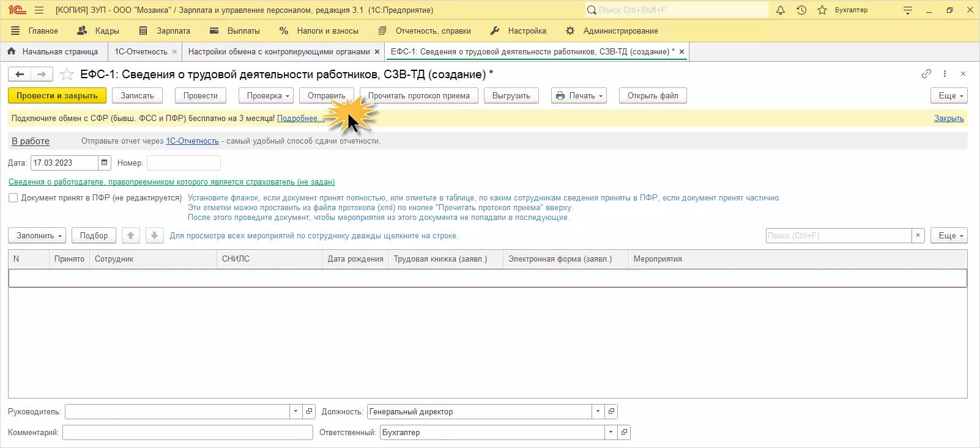
Task: Sort by Сотрудник column header
Action: (153, 259)
